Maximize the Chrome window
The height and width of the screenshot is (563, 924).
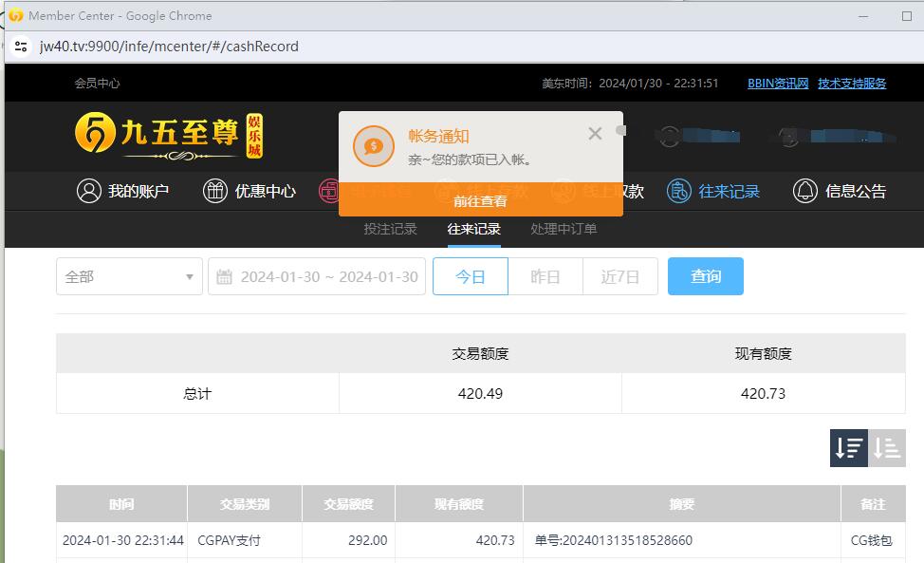click(x=907, y=16)
